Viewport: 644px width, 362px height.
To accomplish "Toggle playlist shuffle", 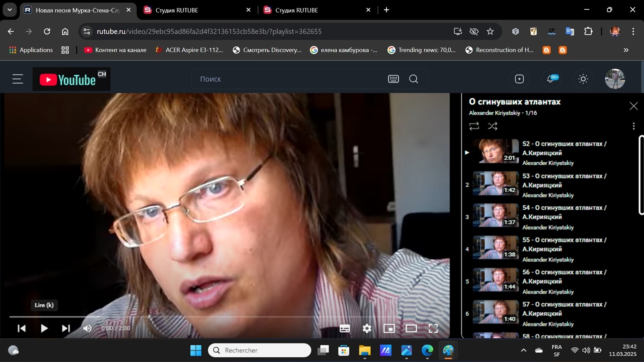I will [x=492, y=126].
